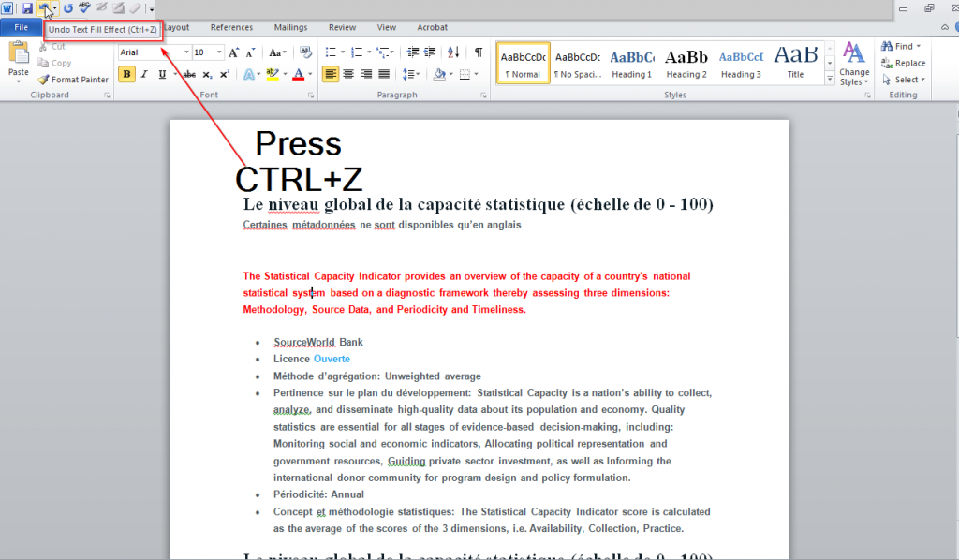Apply the Normal style
This screenshot has height=560, width=959.
523,63
